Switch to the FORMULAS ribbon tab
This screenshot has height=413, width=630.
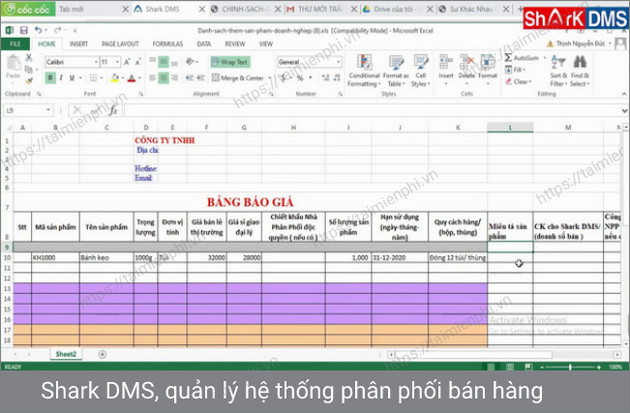[x=167, y=44]
